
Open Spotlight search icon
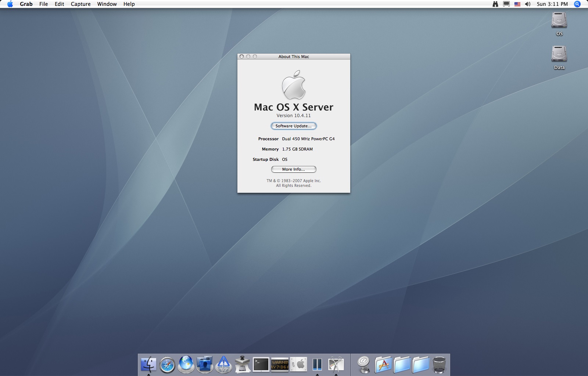pyautogui.click(x=577, y=4)
